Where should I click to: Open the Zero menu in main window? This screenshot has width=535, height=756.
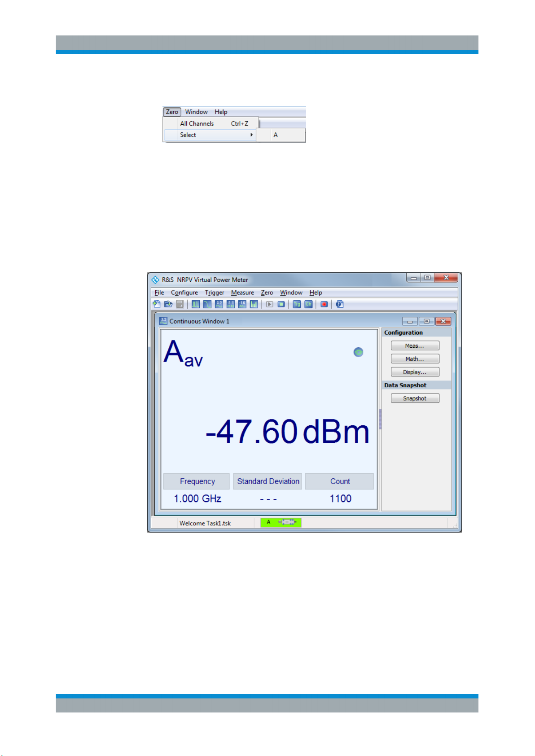[x=267, y=293]
